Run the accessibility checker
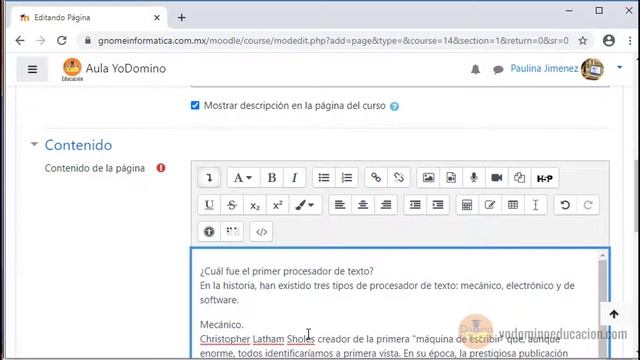 pos(209,231)
